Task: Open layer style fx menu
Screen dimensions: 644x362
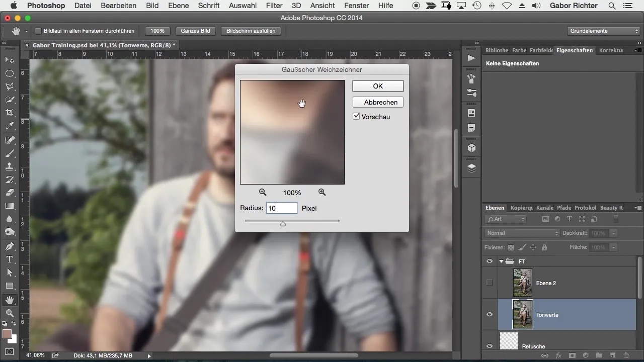Action: click(x=558, y=355)
